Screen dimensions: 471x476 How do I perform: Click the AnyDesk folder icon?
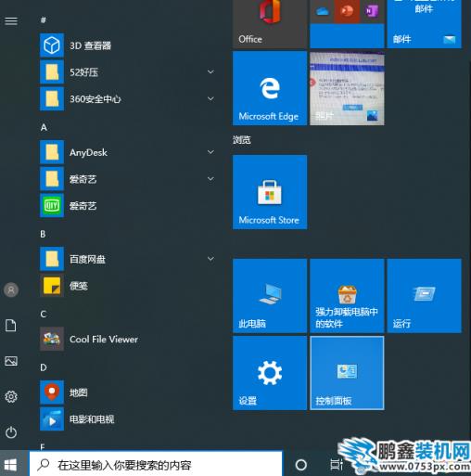click(x=52, y=152)
